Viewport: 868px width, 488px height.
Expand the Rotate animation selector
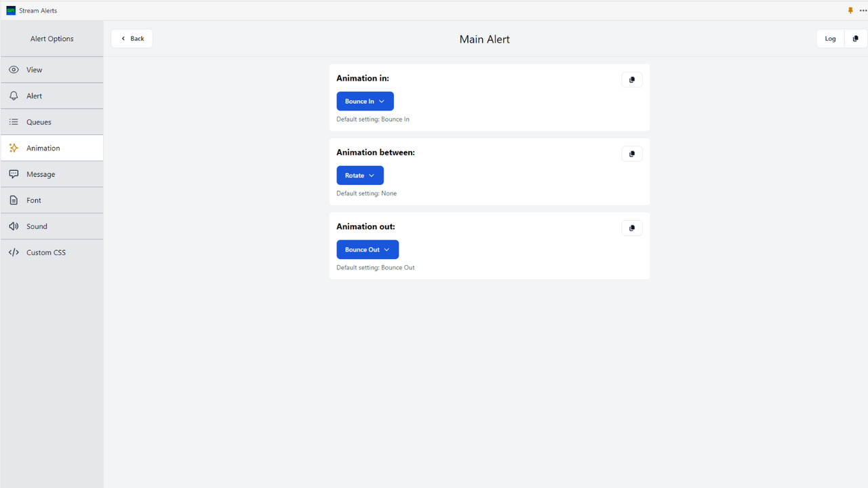[x=359, y=175]
